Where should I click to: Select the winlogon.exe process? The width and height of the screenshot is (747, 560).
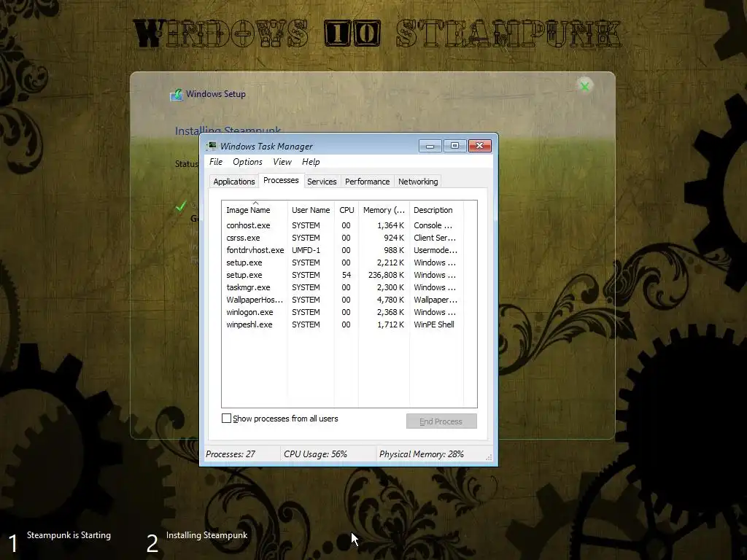click(x=343, y=312)
